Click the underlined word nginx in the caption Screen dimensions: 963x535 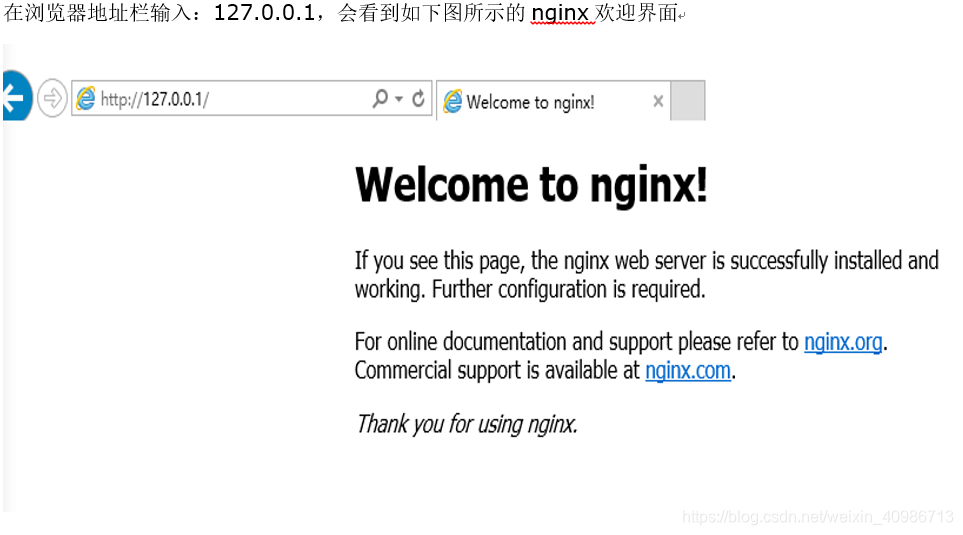561,12
